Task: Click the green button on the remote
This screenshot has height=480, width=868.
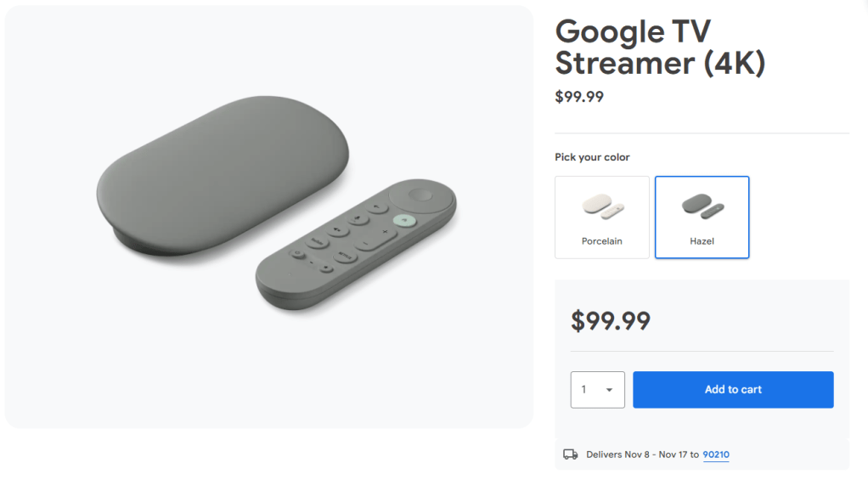Action: 403,219
